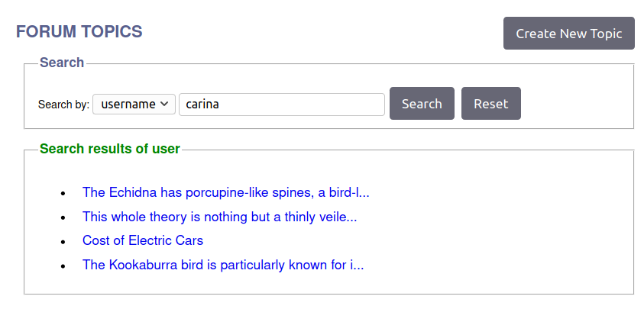Click the bullet beside the Kookaburra topic

point(63,266)
